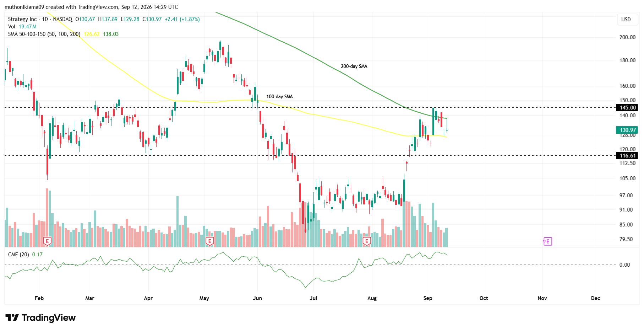Click the 138.03 green SMA value
This screenshot has height=331, width=644.
111,34
